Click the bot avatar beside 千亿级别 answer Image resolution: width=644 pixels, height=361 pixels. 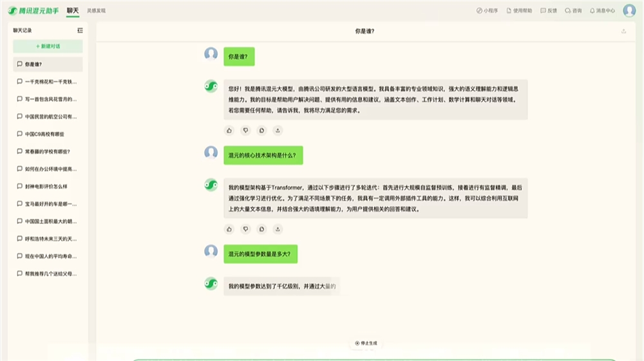point(211,284)
